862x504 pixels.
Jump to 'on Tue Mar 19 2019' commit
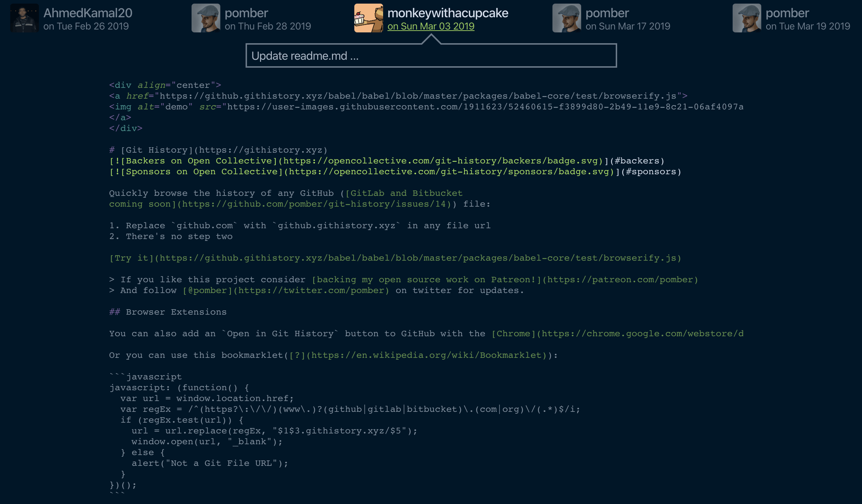[808, 26]
